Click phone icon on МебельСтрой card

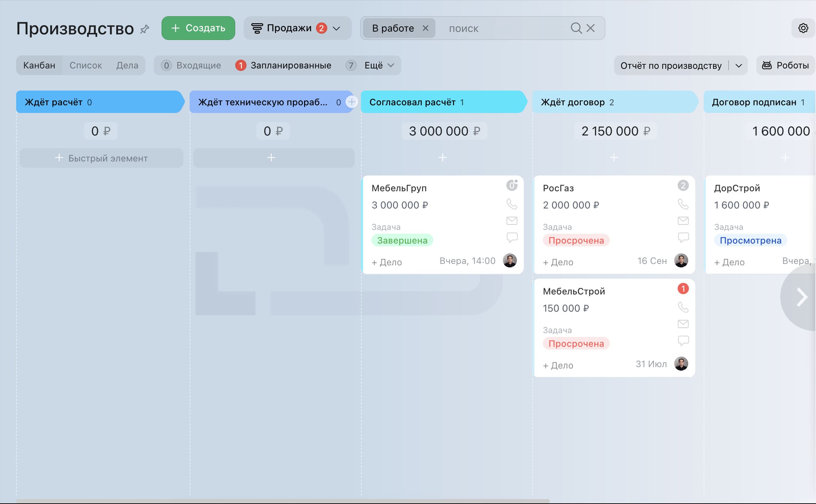pos(683,307)
